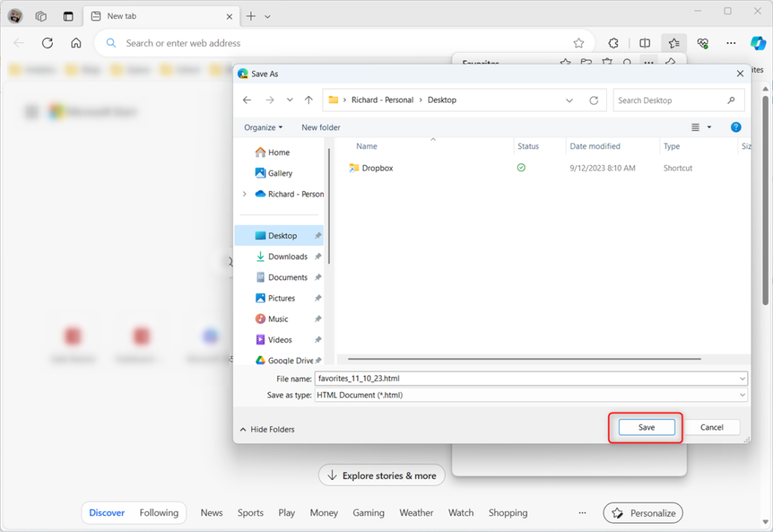The width and height of the screenshot is (773, 532).
Task: Go up one folder level in Save As
Action: (x=309, y=100)
